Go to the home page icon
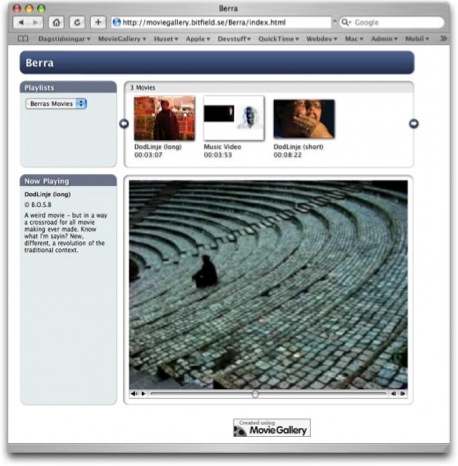 (56, 22)
